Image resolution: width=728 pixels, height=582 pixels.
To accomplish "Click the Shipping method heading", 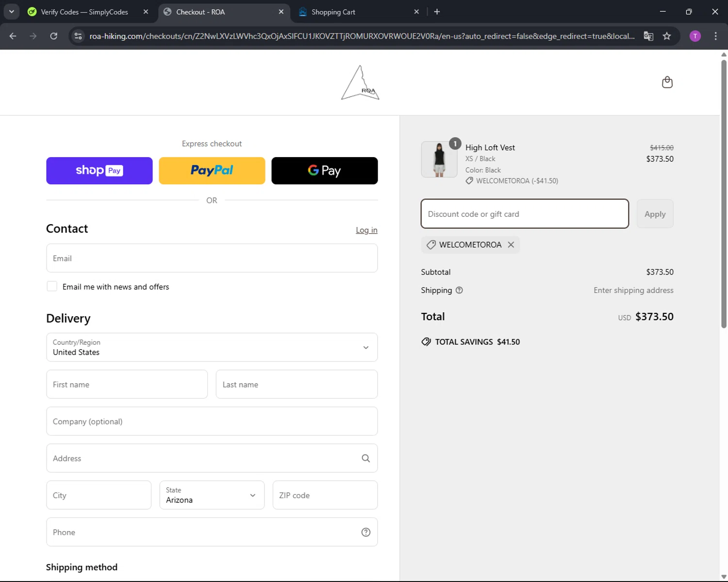I will click(x=82, y=567).
